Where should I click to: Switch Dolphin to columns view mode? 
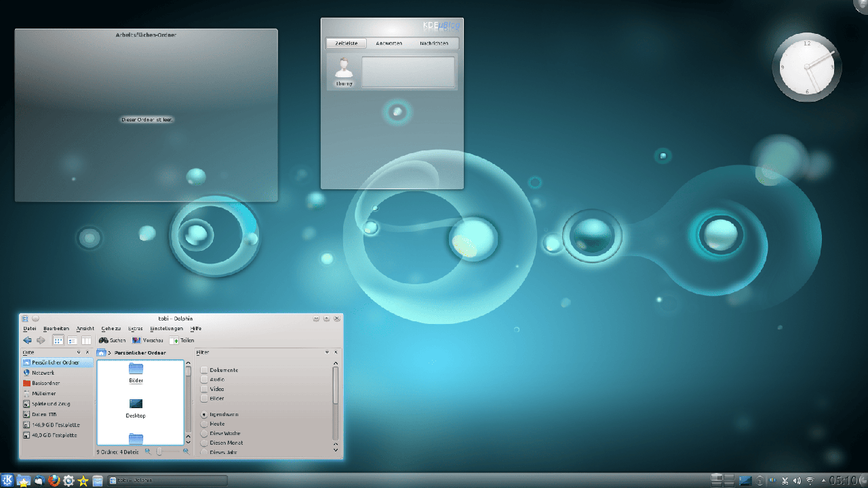tap(86, 340)
